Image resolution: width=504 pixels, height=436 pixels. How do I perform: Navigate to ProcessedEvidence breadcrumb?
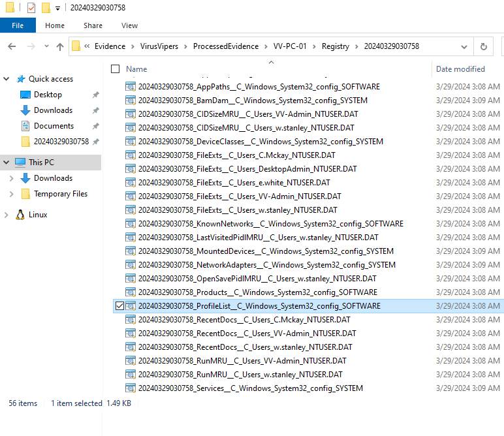[x=226, y=46]
